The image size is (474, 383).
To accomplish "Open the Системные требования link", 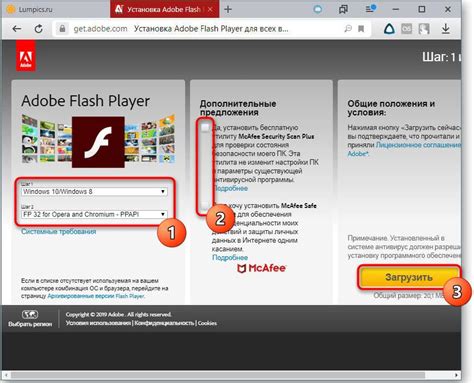I will (x=59, y=231).
